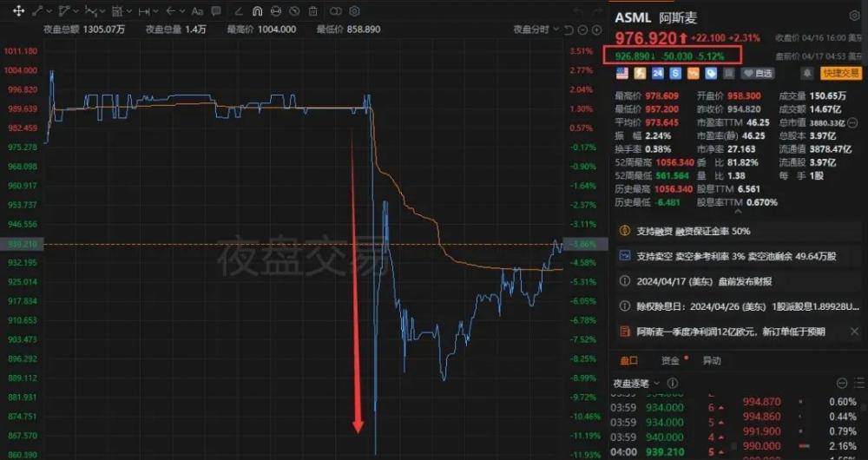868x460 pixels.
Task: Add a comment note with speech bubble tool
Action: tap(216, 11)
